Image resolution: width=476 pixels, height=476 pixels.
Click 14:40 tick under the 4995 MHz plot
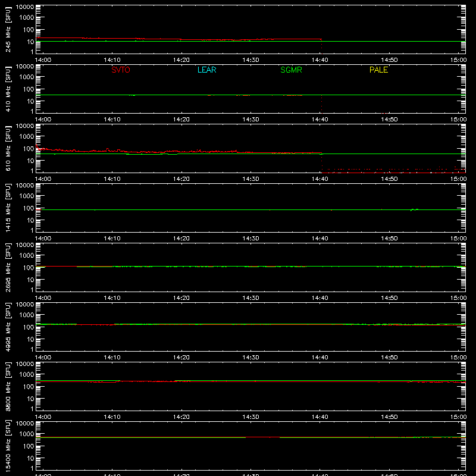[320, 358]
